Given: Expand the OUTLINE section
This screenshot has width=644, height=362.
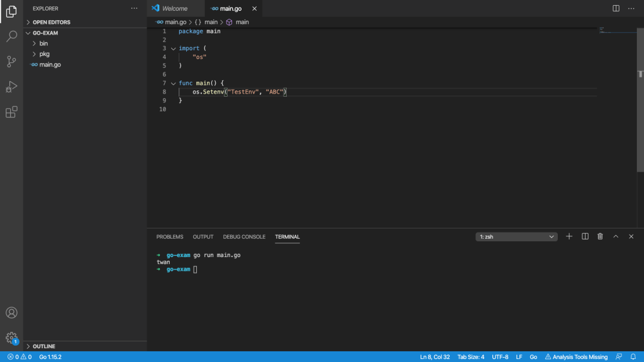Looking at the screenshot, I should click(x=43, y=346).
